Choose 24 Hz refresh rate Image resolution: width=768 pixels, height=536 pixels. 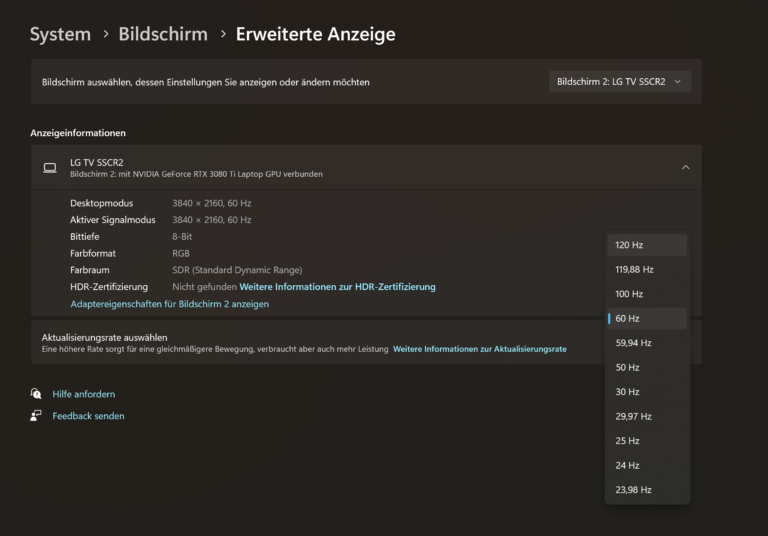tap(647, 465)
